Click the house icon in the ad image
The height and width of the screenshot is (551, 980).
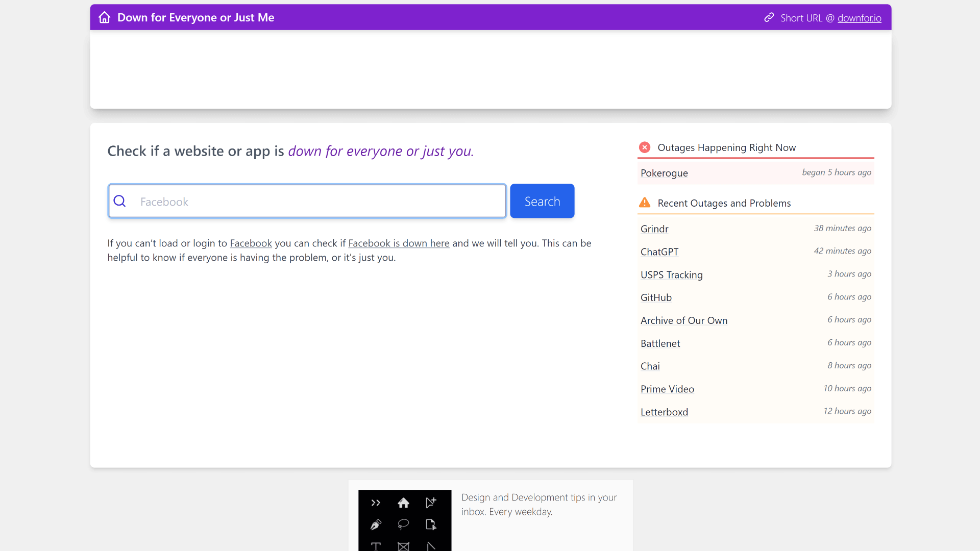(x=403, y=503)
